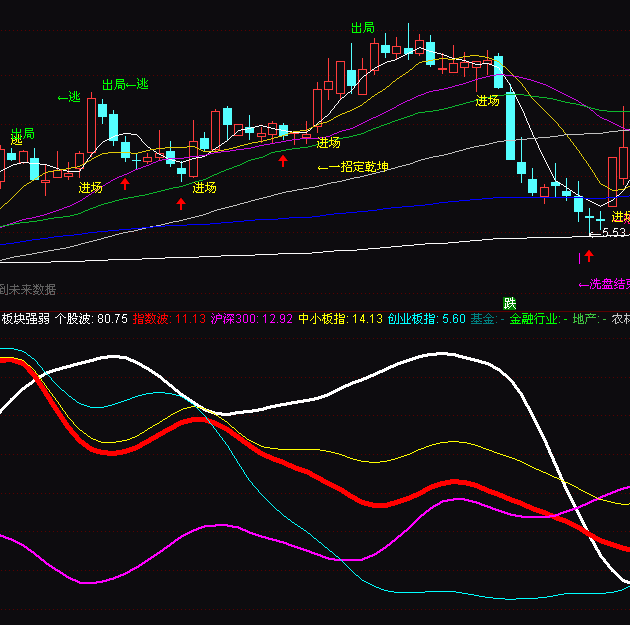Click the top green 出局 signal
The height and width of the screenshot is (625, 630).
click(x=362, y=28)
